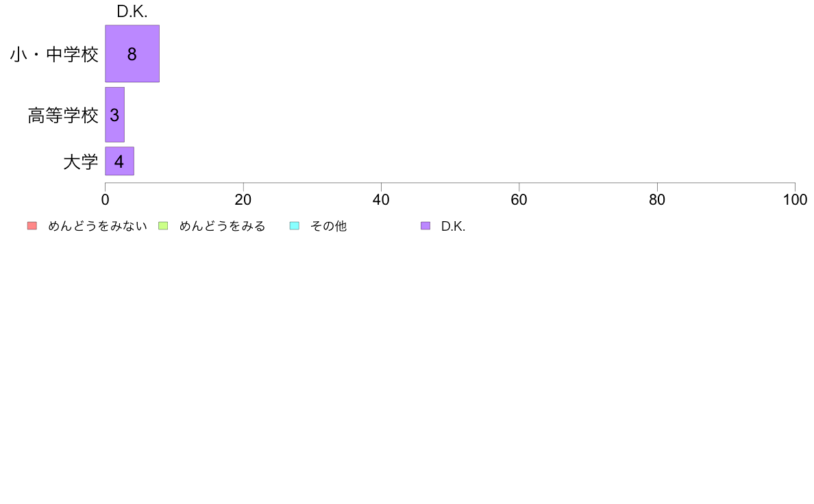Click the 大学 row label
The height and width of the screenshot is (504, 814).
[x=80, y=162]
